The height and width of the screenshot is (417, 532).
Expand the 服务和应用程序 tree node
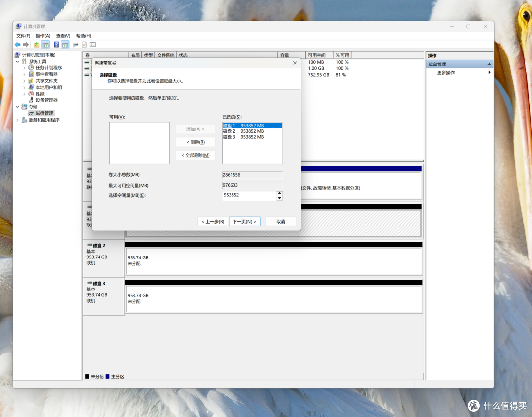(17, 120)
